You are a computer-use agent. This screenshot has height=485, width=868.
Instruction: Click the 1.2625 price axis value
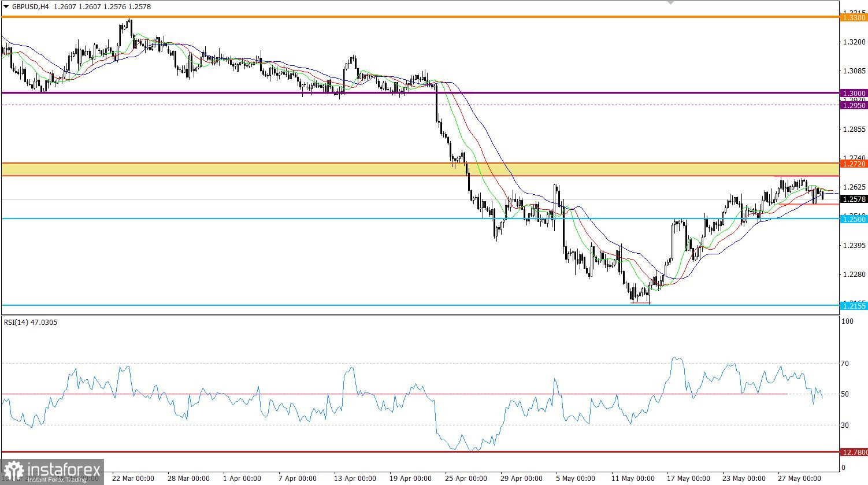point(854,187)
